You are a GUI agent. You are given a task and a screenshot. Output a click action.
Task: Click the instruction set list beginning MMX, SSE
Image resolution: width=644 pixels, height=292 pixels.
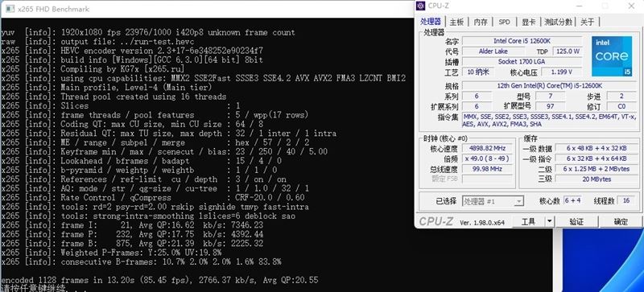(x=550, y=121)
